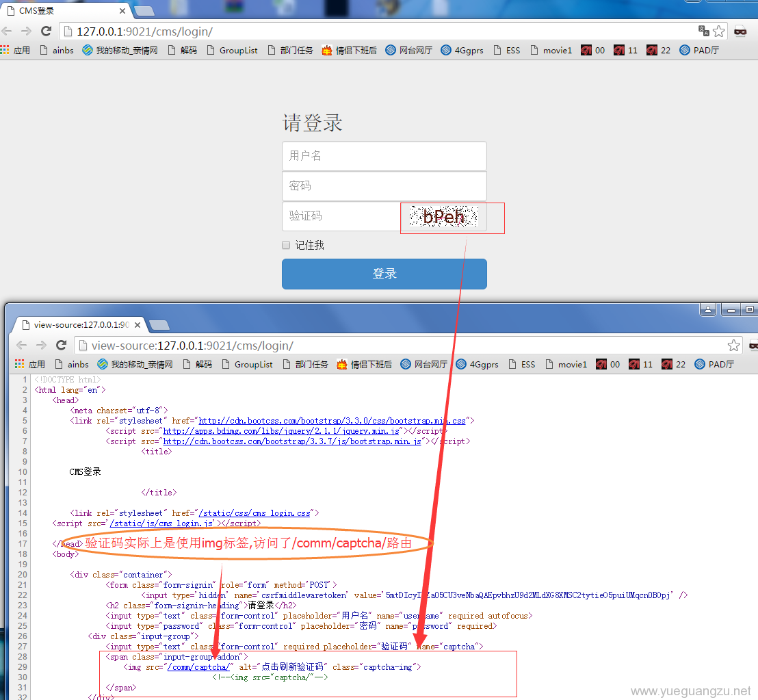Screen dimensions: 758x700
Task: Open 11 bookmark in login window
Action: [625, 50]
